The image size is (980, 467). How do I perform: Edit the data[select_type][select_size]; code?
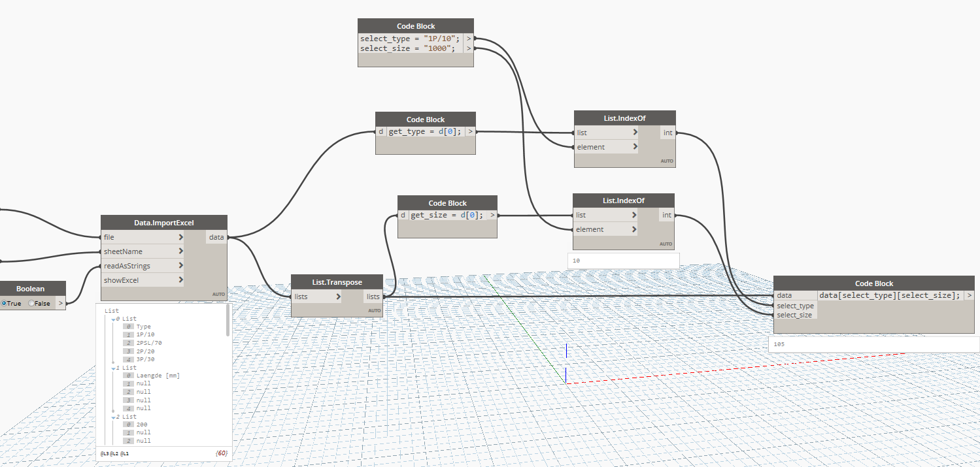point(890,295)
